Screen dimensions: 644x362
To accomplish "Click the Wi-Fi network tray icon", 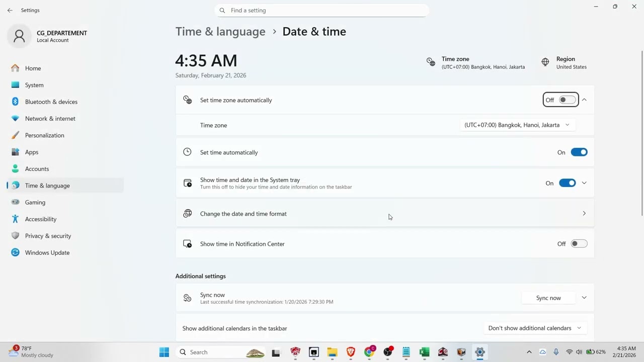I will tap(569, 352).
